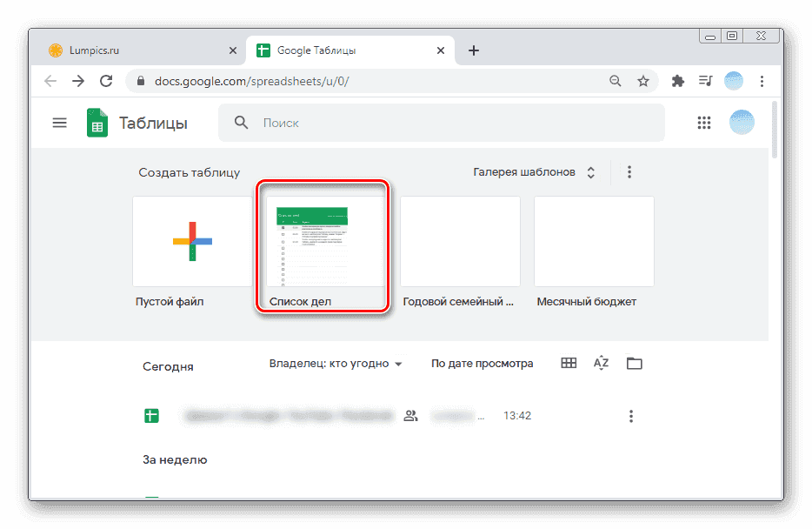Switch file list to grid view
This screenshot has width=812, height=529.
[568, 363]
